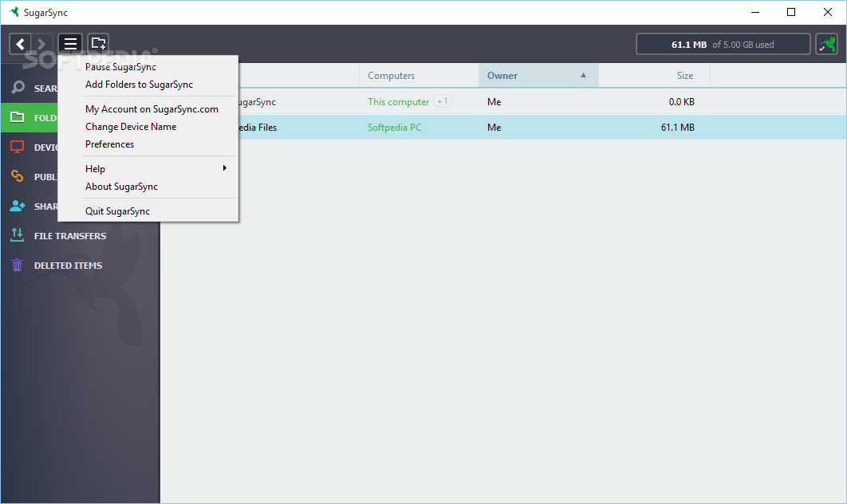Choose Change Device Name
This screenshot has height=504, width=847.
click(131, 127)
